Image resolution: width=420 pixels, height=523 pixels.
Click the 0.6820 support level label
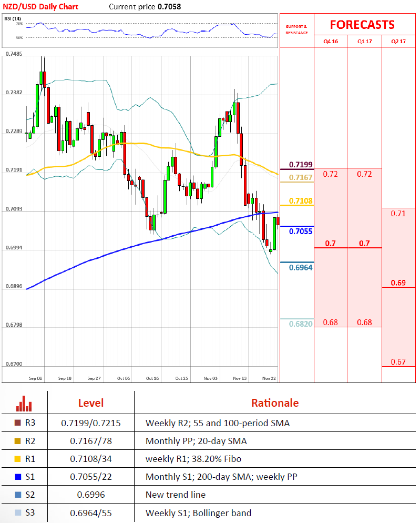point(301,324)
